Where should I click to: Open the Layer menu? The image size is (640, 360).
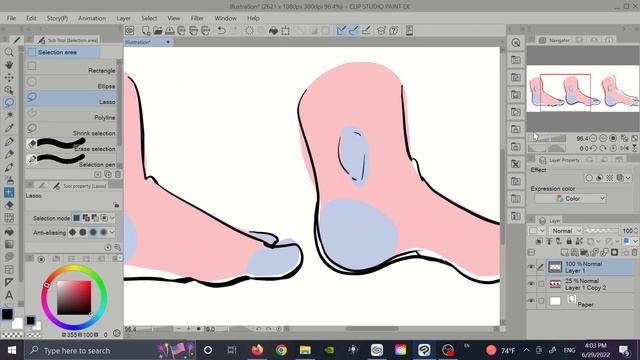click(123, 18)
